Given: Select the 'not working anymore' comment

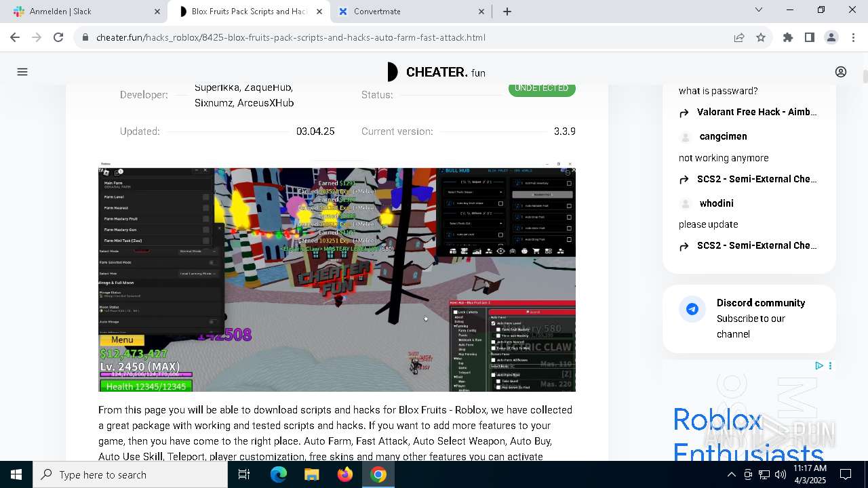Looking at the screenshot, I should (724, 158).
